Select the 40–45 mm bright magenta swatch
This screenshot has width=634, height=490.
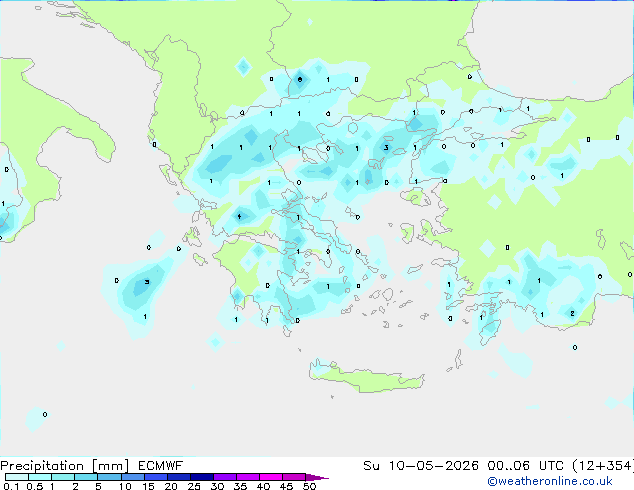pos(271,477)
